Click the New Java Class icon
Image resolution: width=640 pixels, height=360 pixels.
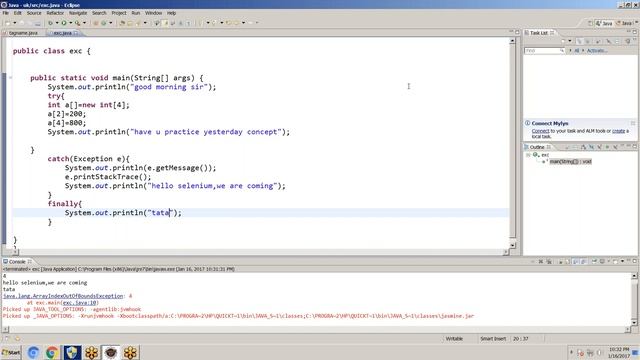[x=104, y=23]
